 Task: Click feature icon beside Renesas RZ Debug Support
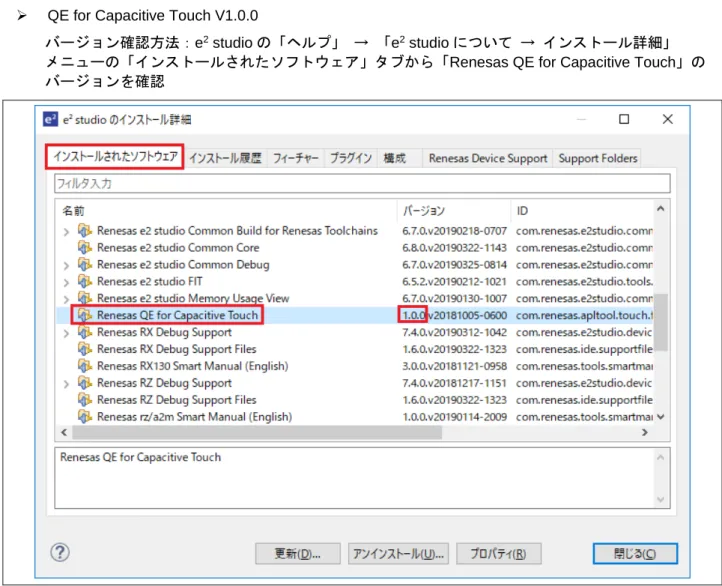(84, 383)
